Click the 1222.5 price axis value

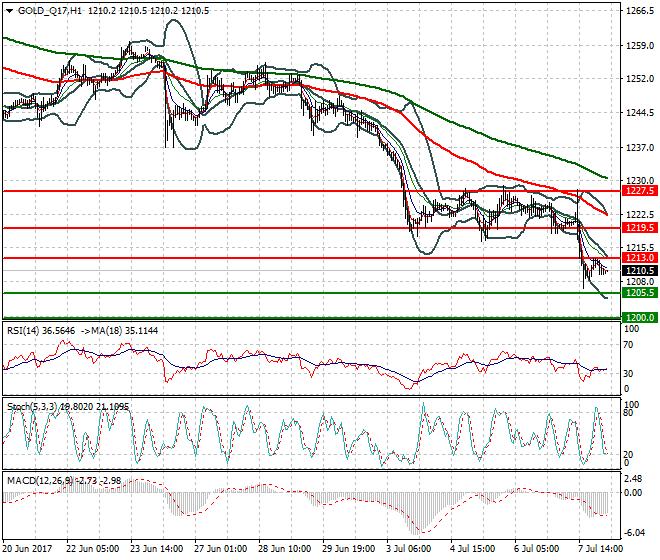[640, 215]
